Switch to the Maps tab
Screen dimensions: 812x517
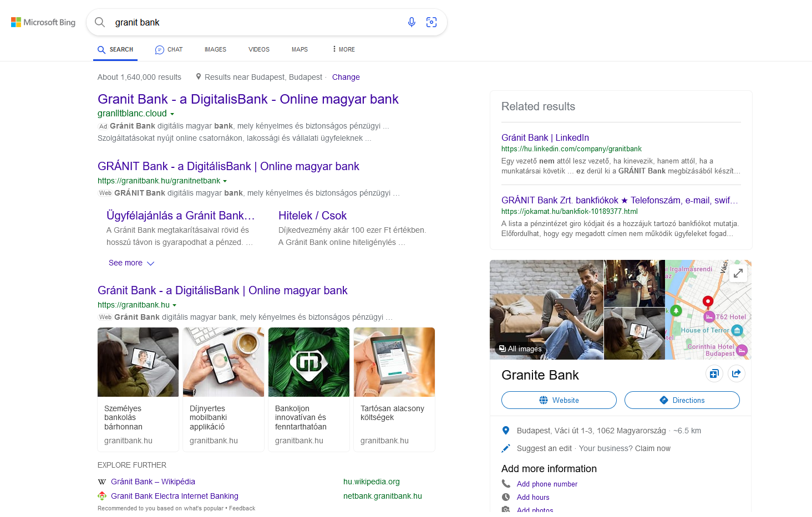(300, 49)
